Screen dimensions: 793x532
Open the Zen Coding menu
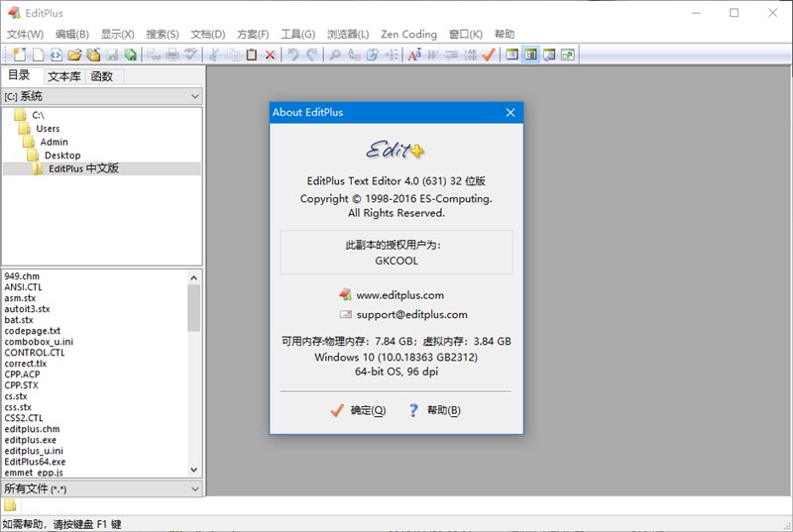(408, 34)
